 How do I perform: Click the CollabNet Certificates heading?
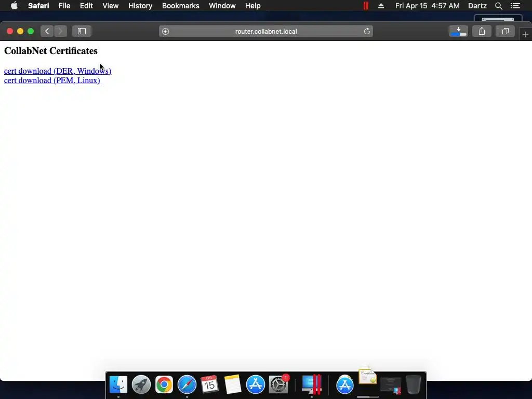pos(51,51)
